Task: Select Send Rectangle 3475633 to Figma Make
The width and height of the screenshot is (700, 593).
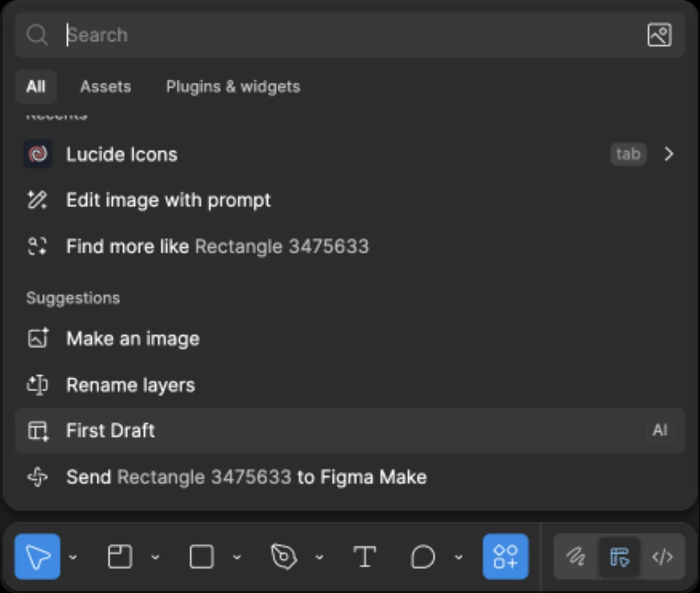Action: [350, 477]
